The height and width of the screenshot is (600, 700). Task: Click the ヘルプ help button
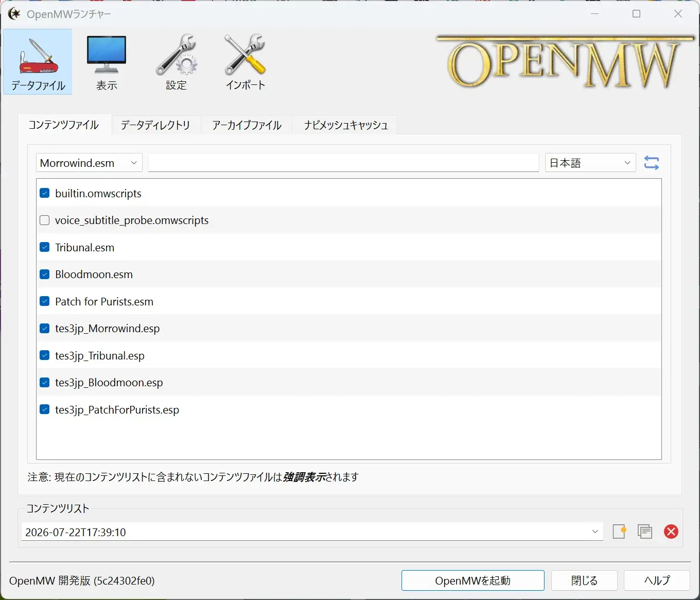click(x=657, y=580)
